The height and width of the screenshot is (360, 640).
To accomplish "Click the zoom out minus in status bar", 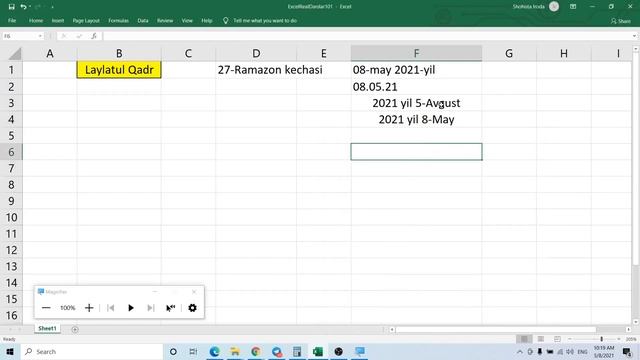I will pyautogui.click(x=570, y=339).
